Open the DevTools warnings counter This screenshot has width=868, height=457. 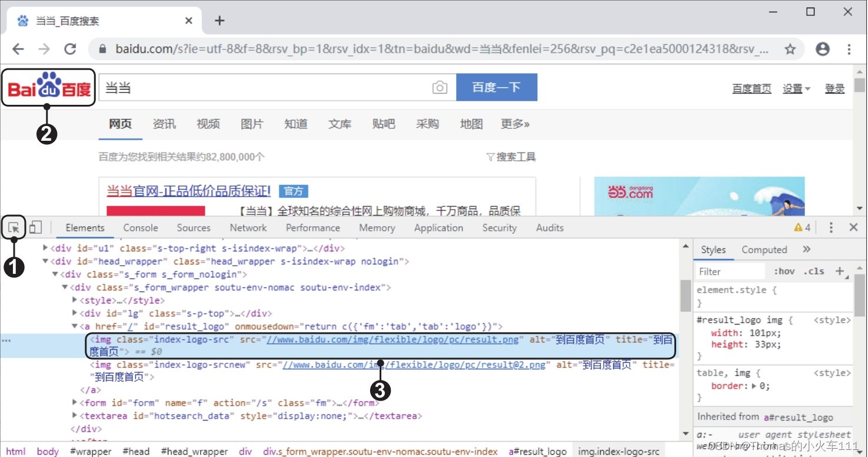802,227
